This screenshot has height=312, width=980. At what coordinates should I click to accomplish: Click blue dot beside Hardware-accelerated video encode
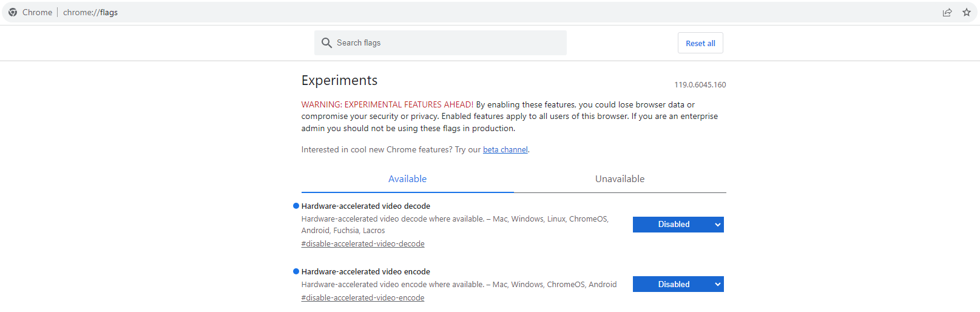click(x=296, y=271)
